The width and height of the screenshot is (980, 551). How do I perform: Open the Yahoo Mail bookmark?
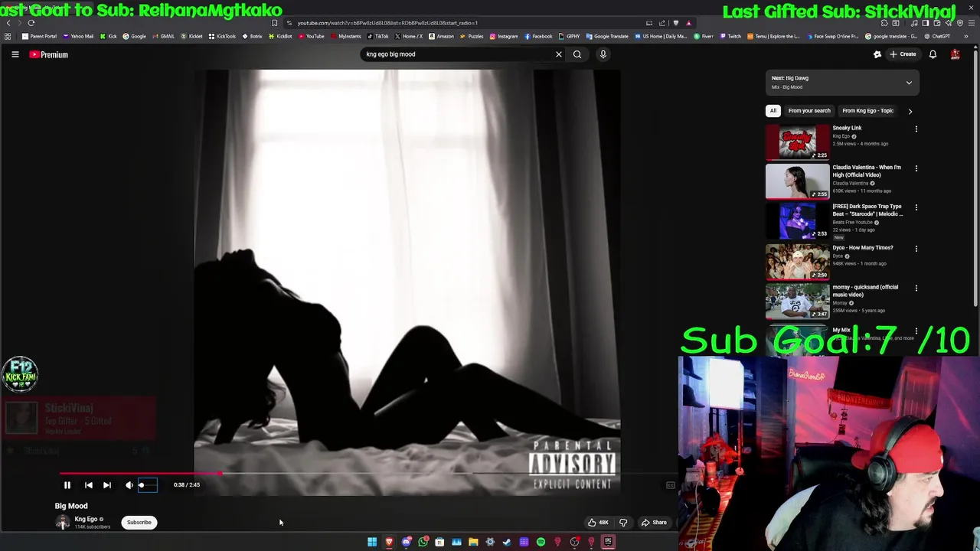point(79,36)
